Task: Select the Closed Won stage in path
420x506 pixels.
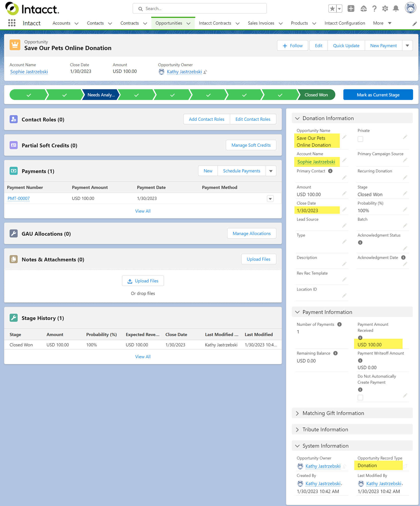Action: [x=316, y=95]
